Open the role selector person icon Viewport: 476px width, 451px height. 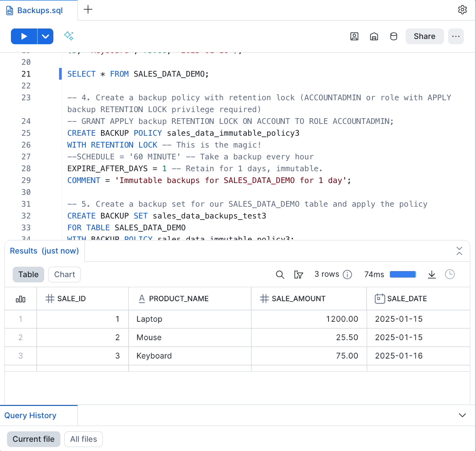point(354,36)
